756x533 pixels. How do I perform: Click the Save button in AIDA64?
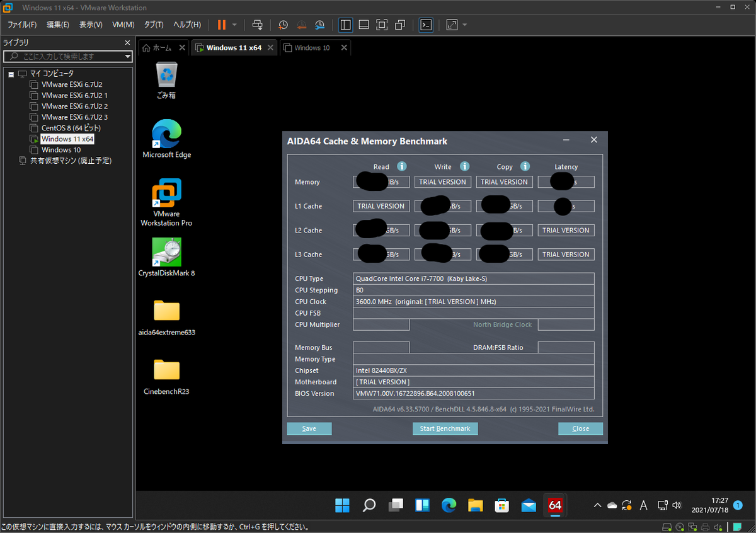point(309,428)
